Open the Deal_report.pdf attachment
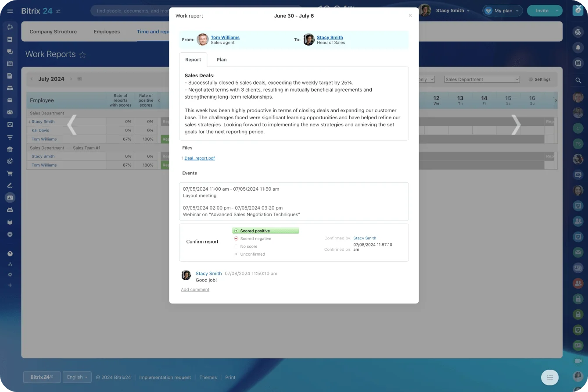 click(200, 158)
